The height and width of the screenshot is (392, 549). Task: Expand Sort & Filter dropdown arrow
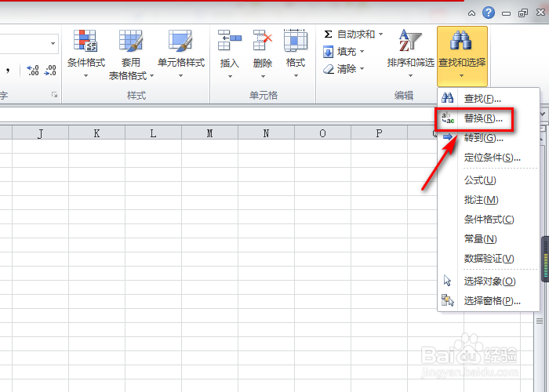[410, 75]
